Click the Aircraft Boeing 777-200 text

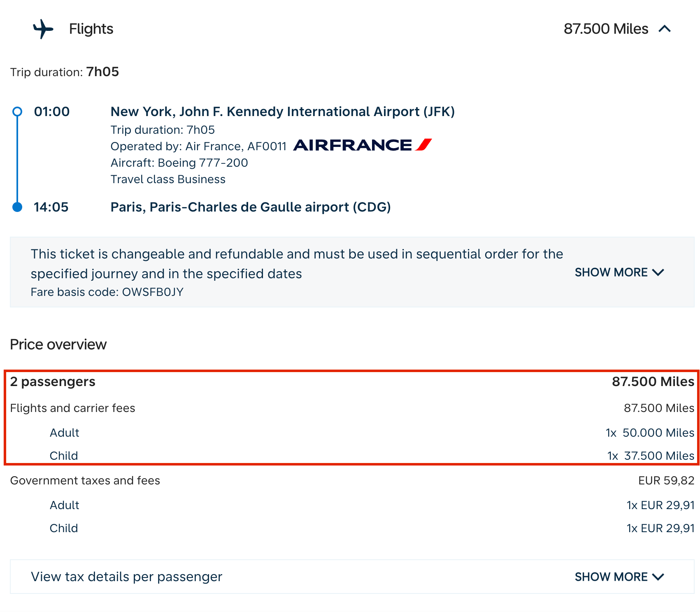(x=179, y=163)
